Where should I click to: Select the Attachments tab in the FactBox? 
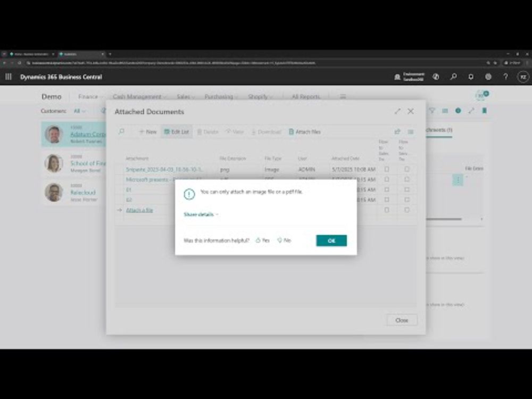pos(439,130)
